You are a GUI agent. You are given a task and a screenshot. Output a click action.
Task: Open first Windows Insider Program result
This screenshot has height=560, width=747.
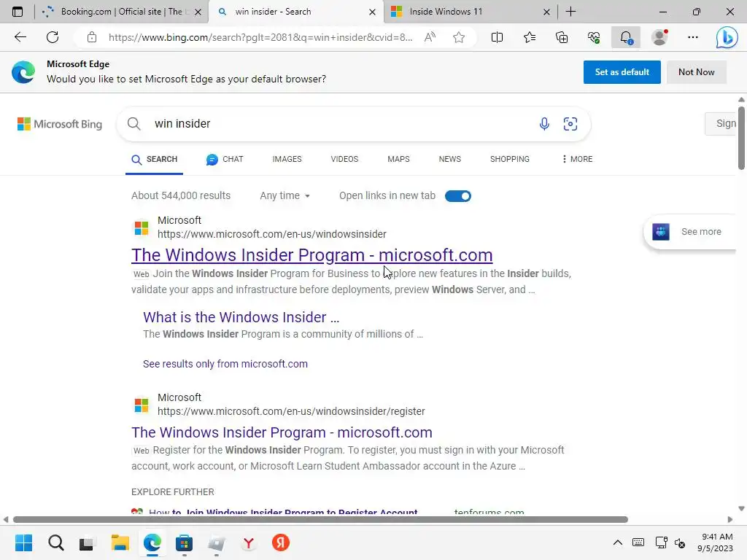tap(311, 255)
